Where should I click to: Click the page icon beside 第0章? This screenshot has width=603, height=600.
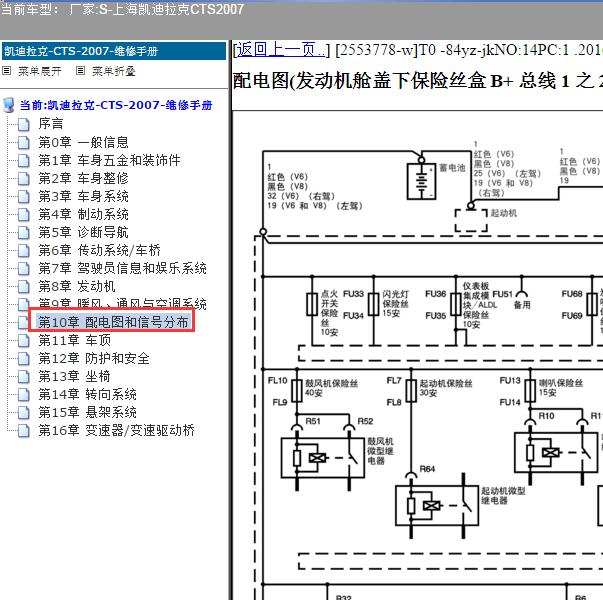click(24, 142)
